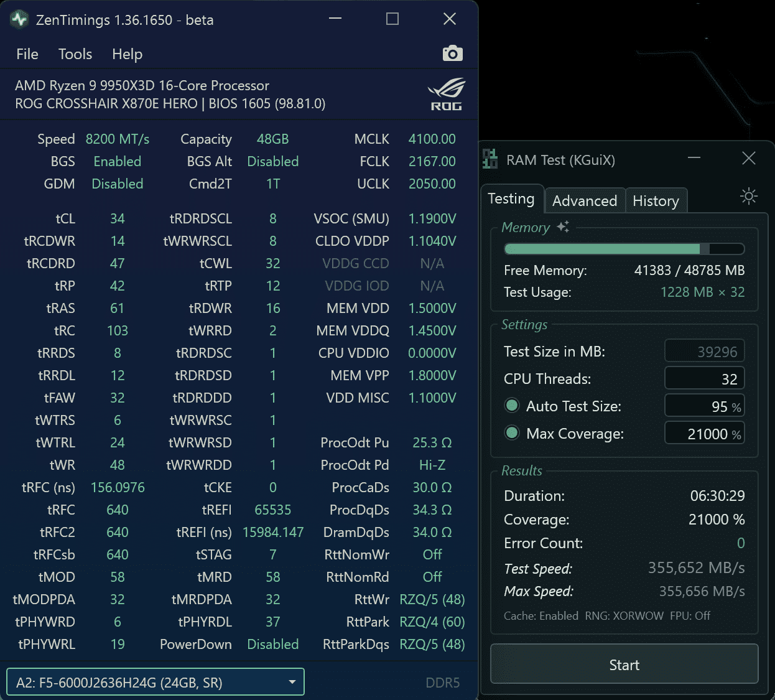Take a screenshot with the ZenTimings camera icon
Screen dimensions: 775x700
tap(452, 54)
